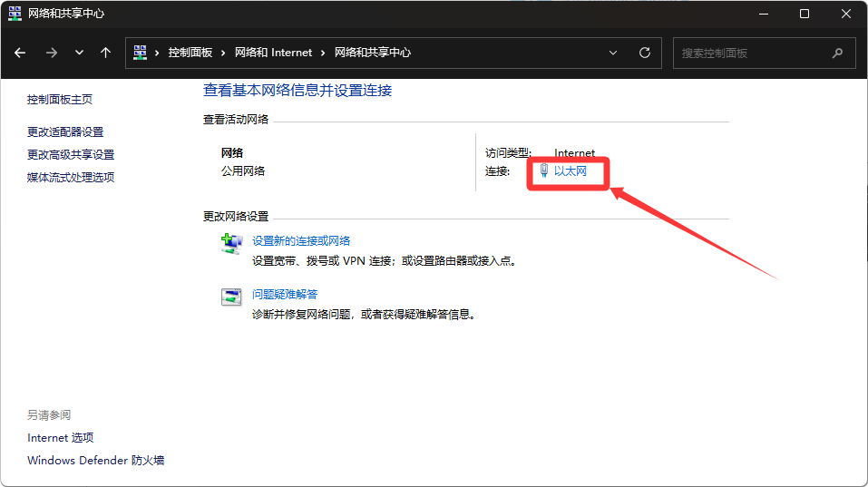The width and height of the screenshot is (868, 487).
Task: Open 更改高级共享设置 link
Action: [71, 155]
